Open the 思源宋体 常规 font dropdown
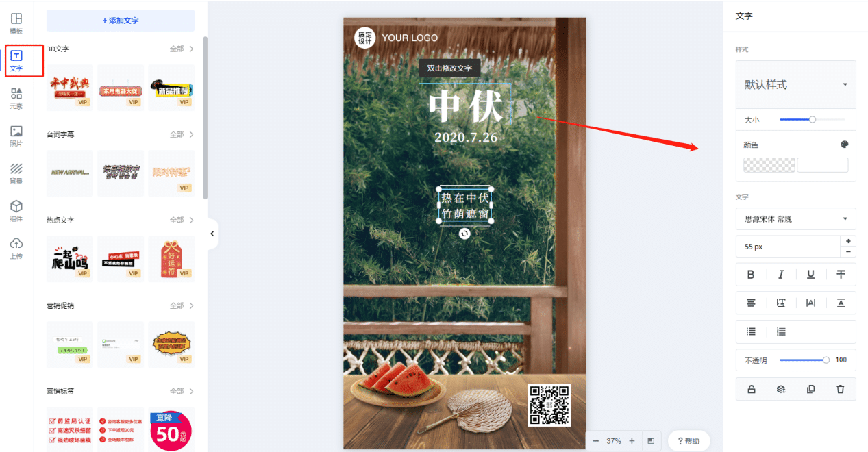Image resolution: width=868 pixels, height=452 pixels. pos(796,219)
